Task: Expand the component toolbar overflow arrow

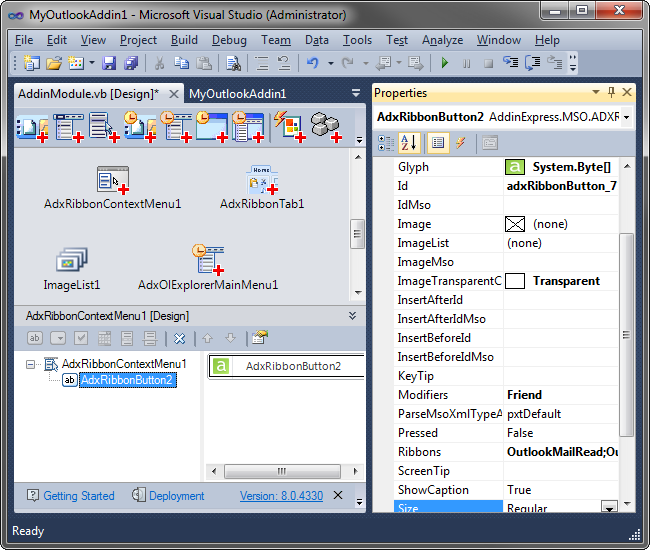Action: click(x=359, y=140)
